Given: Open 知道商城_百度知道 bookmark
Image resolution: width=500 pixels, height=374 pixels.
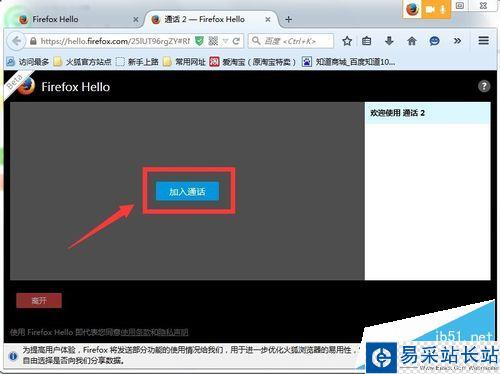Looking at the screenshot, I should 349,62.
